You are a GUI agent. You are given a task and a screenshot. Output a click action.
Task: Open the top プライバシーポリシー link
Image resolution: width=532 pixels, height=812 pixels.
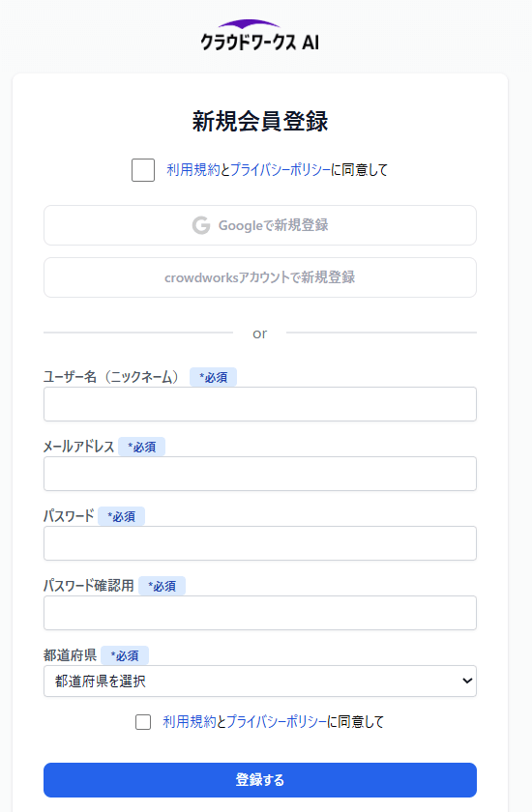click(280, 170)
